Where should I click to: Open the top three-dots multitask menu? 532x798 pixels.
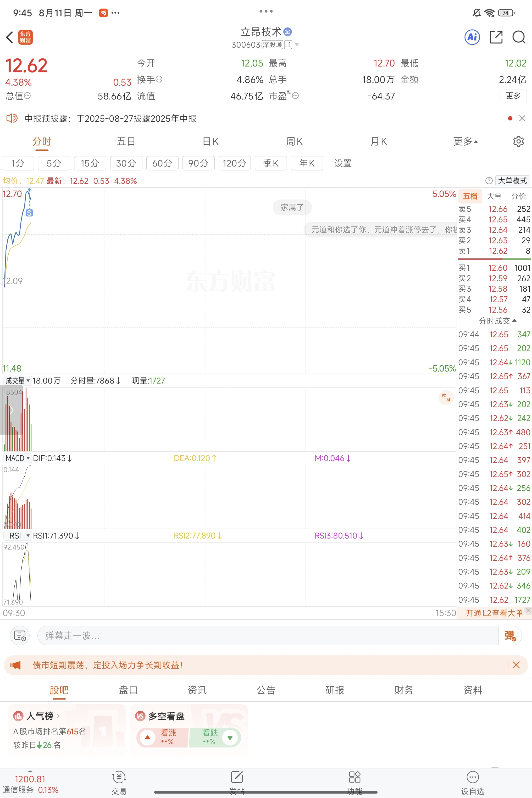266,11
